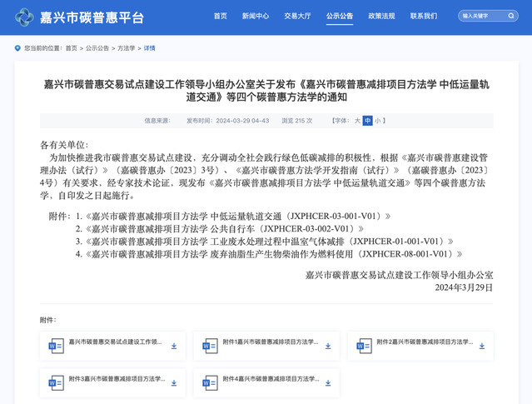Click signature 嘉兴市碳普惠交易试点建设工作领导小组办公室
Image resolution: width=532 pixels, height=404 pixels.
tap(399, 275)
